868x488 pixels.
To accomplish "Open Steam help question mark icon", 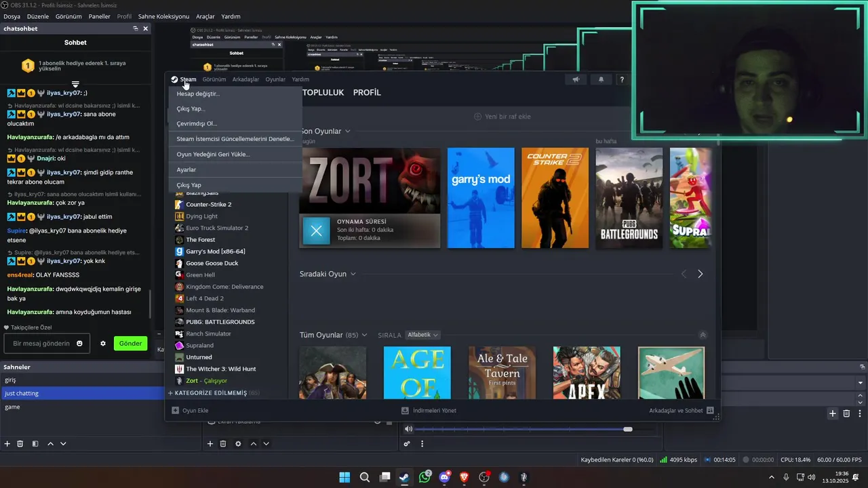I will pyautogui.click(x=622, y=79).
